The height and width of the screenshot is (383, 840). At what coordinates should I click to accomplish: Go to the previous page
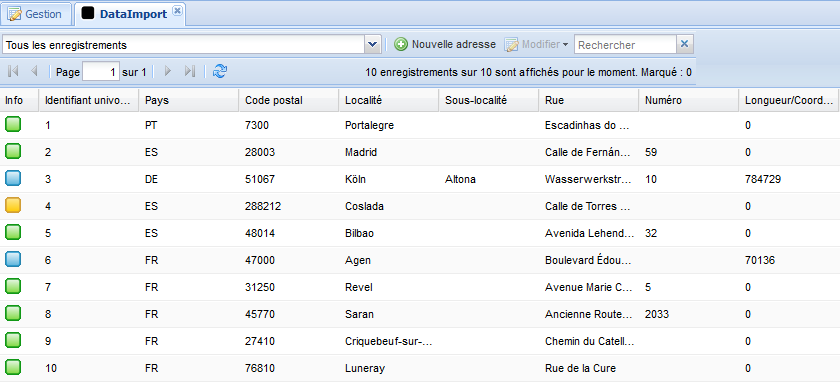(x=34, y=71)
